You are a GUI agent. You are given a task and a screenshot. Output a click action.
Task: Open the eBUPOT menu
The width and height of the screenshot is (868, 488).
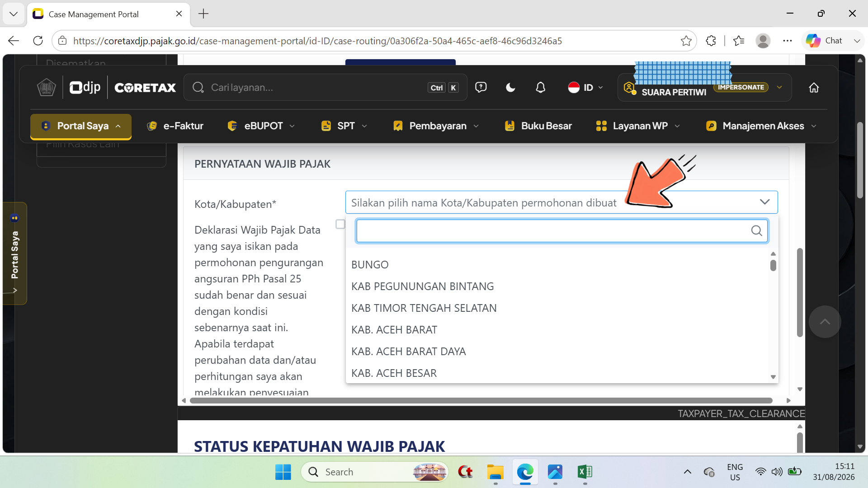pyautogui.click(x=261, y=126)
